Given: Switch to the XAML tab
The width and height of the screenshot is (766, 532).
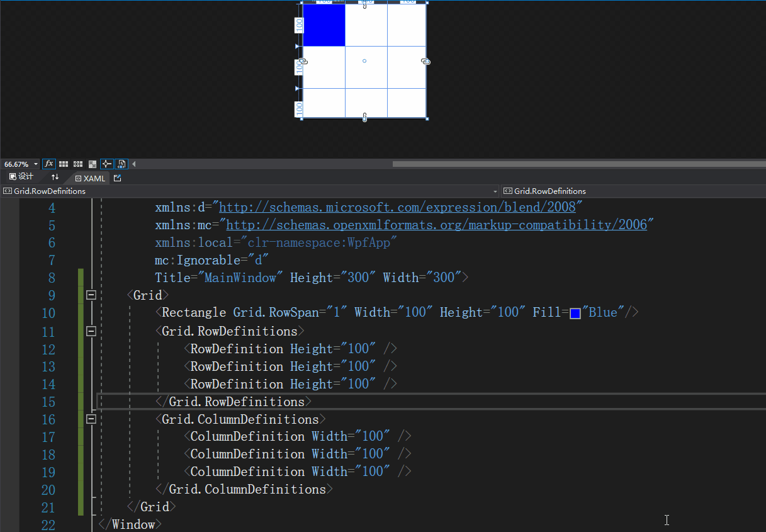Looking at the screenshot, I should [x=91, y=178].
